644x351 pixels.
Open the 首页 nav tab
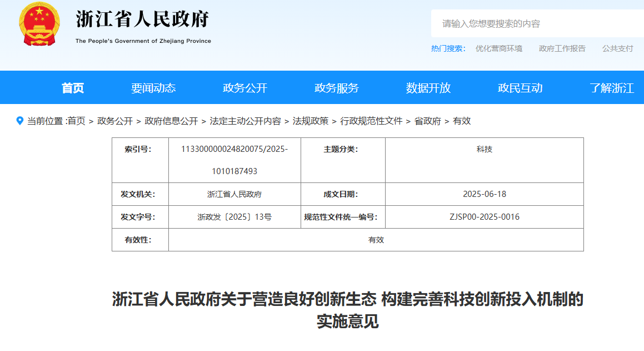point(73,88)
